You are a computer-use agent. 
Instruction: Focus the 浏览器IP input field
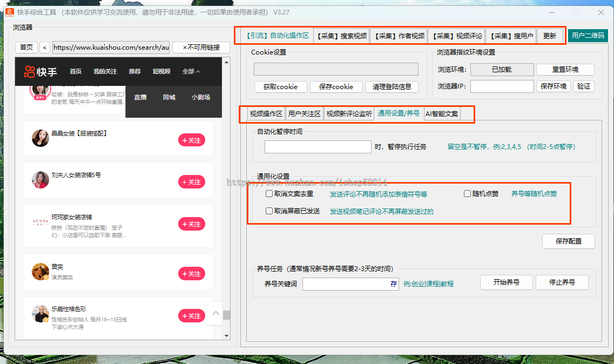[x=502, y=86]
